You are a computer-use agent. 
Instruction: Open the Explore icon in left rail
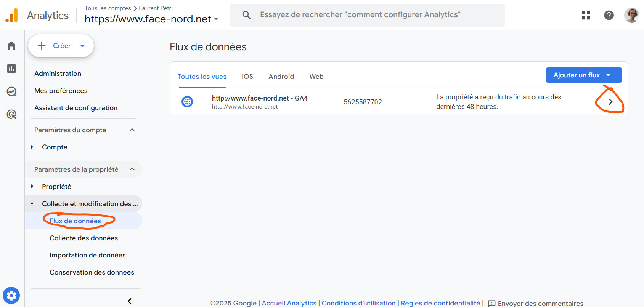[x=11, y=91]
